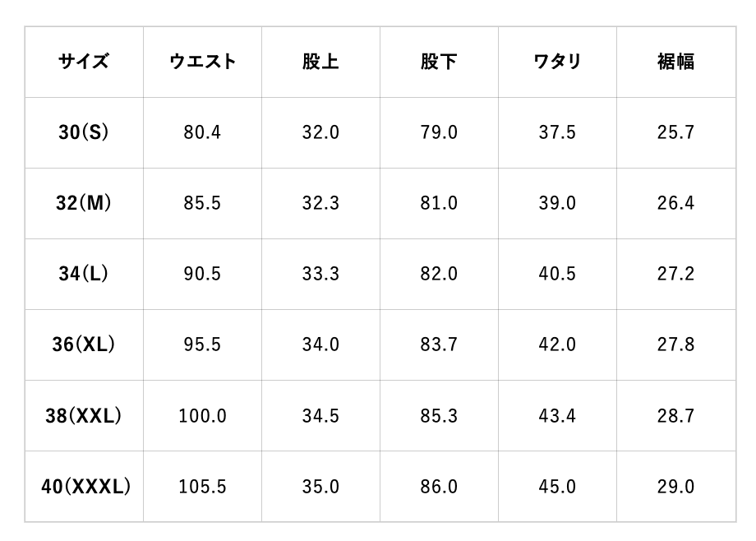Click the 38(XXL) size row label
This screenshot has width=756, height=541.
(84, 415)
